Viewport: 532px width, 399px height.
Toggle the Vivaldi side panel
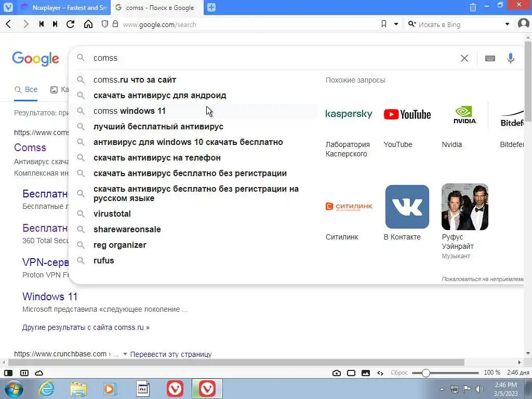click(8, 373)
